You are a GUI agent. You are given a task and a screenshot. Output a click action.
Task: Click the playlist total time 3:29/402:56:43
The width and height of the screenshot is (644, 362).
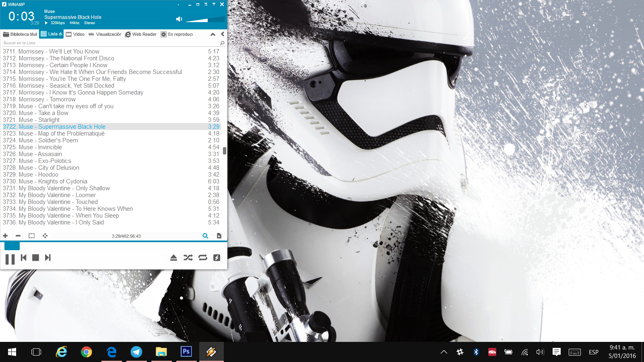click(x=126, y=236)
